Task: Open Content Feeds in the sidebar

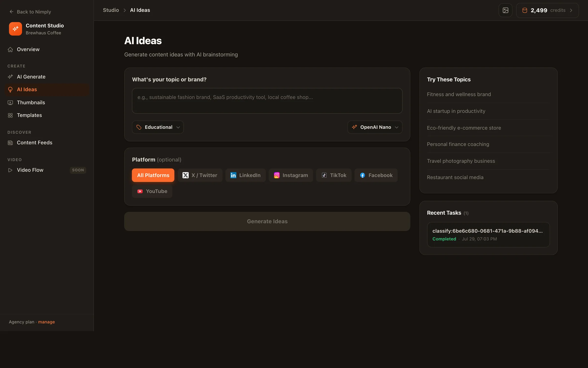Action: (47, 143)
